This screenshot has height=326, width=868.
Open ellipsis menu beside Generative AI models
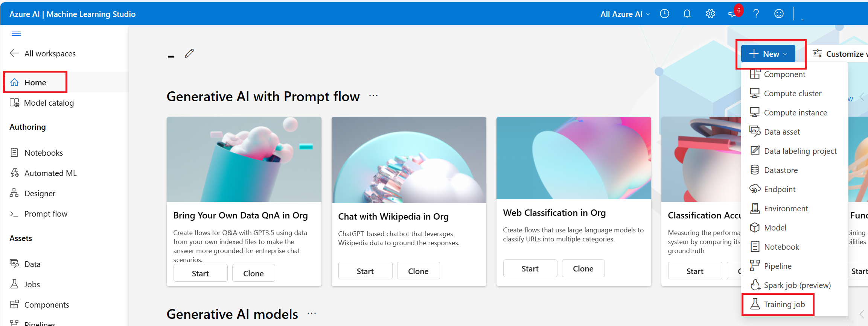point(312,314)
